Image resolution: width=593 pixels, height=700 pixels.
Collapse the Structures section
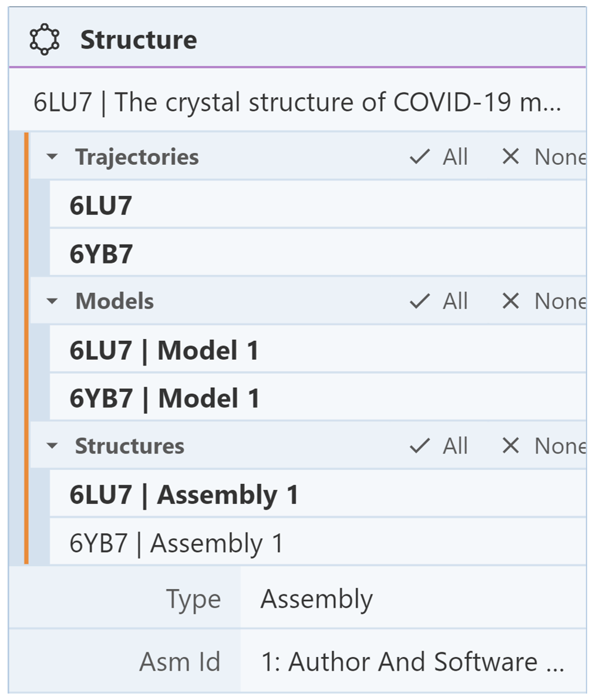52,446
